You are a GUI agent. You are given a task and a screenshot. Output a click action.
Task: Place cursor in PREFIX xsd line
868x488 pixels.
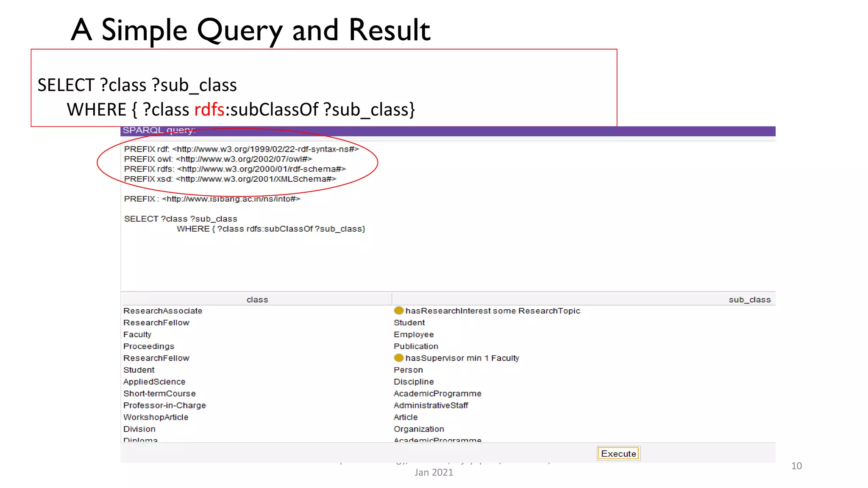tap(230, 179)
